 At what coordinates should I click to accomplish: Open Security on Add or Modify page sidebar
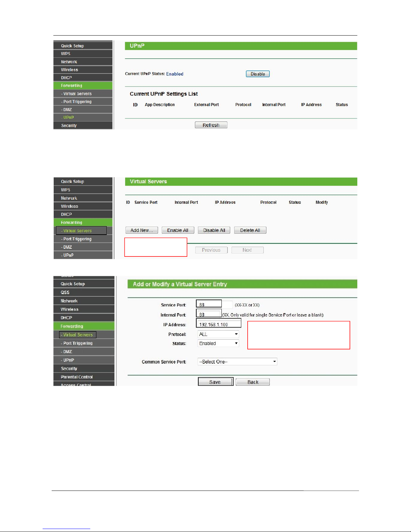click(x=84, y=369)
